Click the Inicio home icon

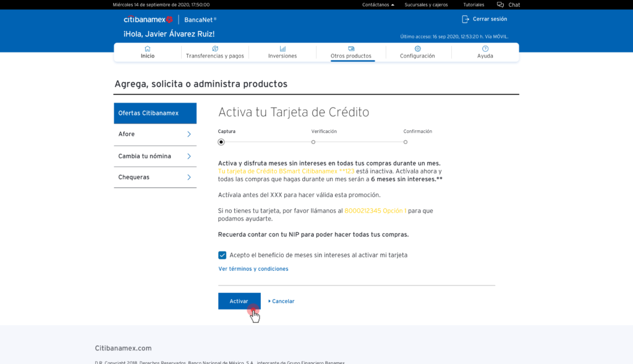click(147, 48)
